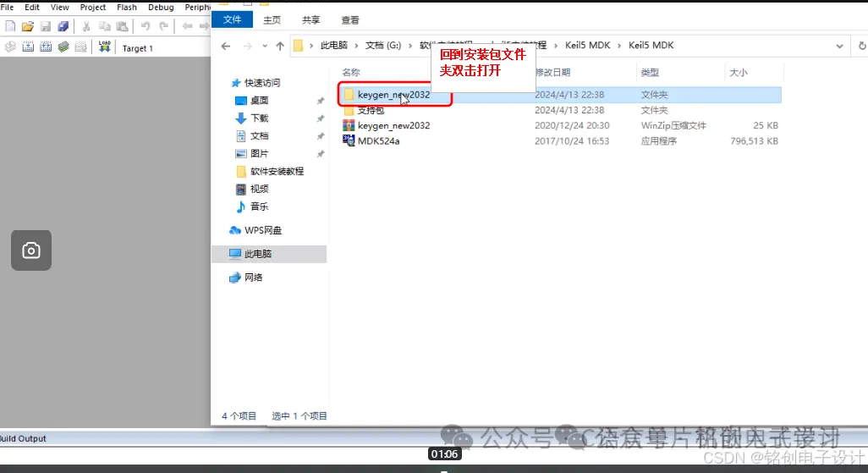The image size is (868, 473).
Task: Open the File menu in Keil
Action: (8, 8)
